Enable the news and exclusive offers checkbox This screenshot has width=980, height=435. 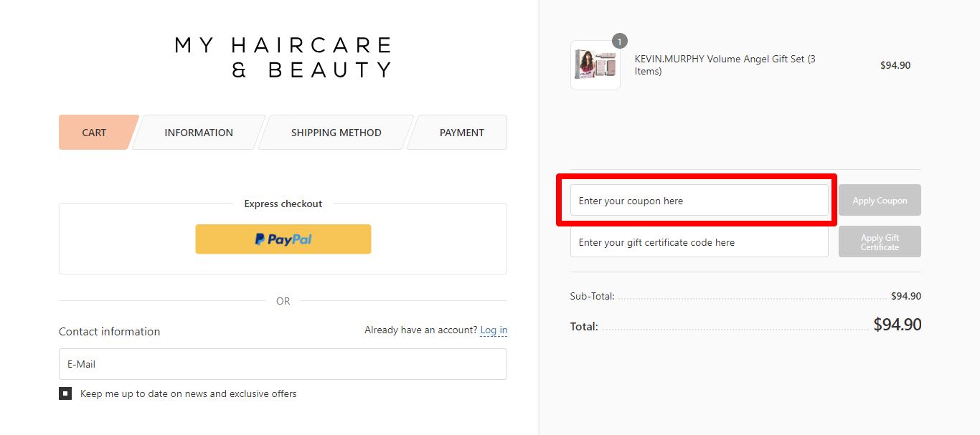coord(65,393)
